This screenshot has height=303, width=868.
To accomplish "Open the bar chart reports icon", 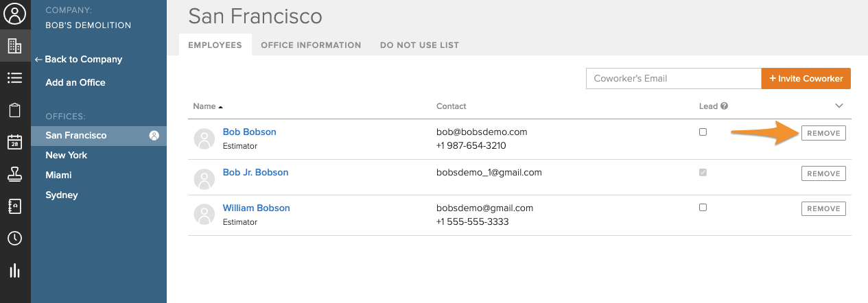I will coord(15,271).
